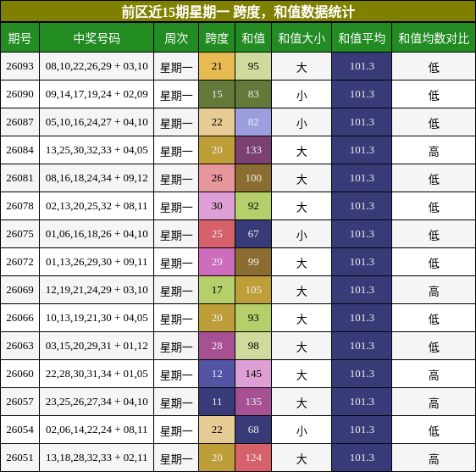The width and height of the screenshot is (476, 472).
Task: Select period number 26054
Action: [19, 430]
